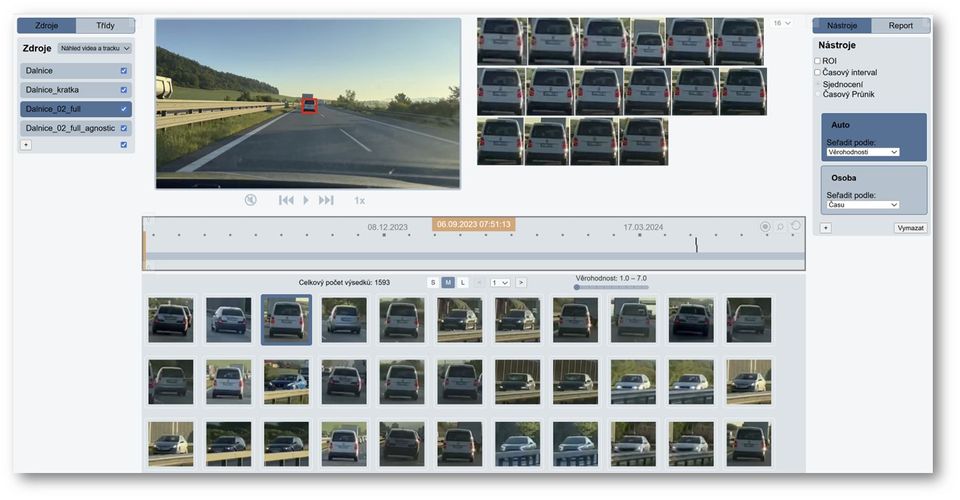Viewport: 960px width, 500px height.
Task: Uncheck the Dalnice source checkbox
Action: click(x=124, y=71)
